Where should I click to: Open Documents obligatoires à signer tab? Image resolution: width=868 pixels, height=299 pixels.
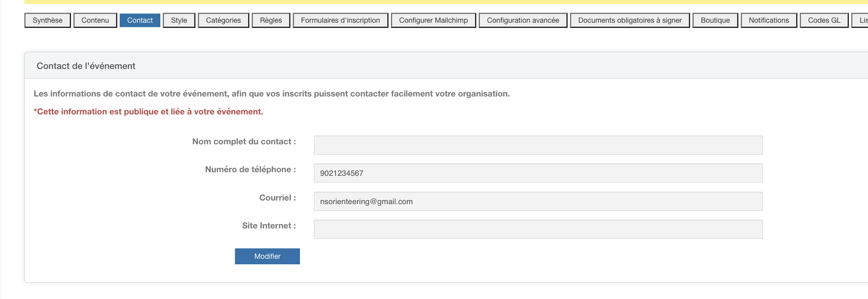pyautogui.click(x=629, y=20)
